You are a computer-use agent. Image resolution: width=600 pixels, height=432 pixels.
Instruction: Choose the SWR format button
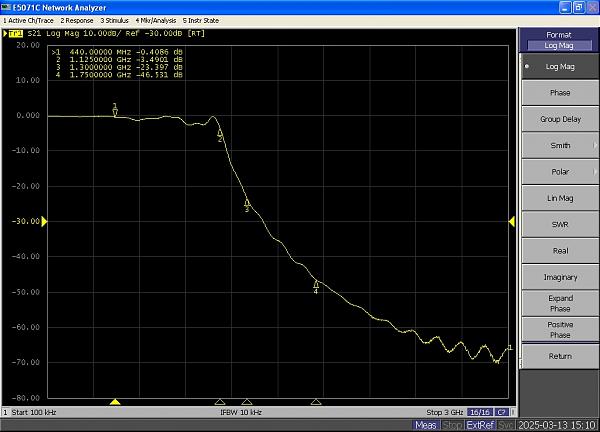coord(560,225)
